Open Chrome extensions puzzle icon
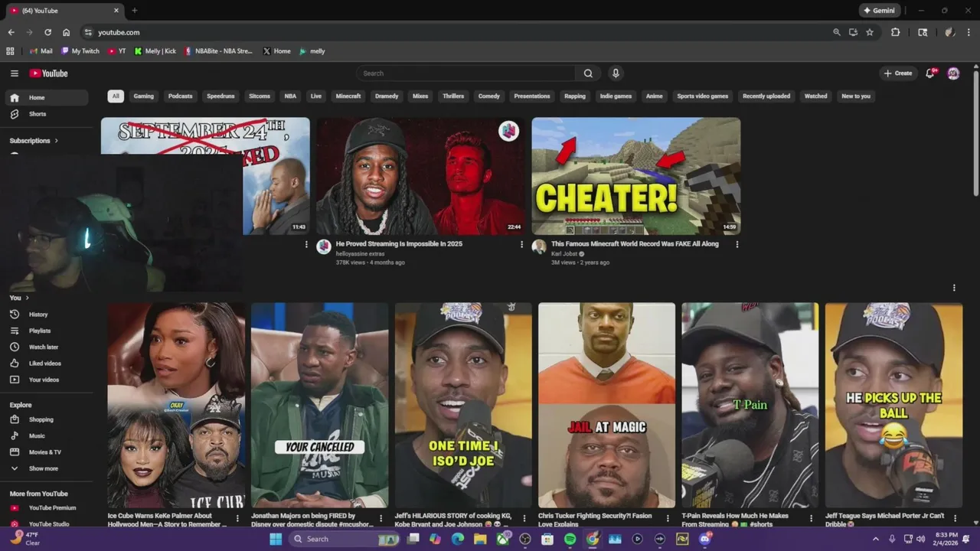Screen dimensions: 980x551 [x=895, y=32]
